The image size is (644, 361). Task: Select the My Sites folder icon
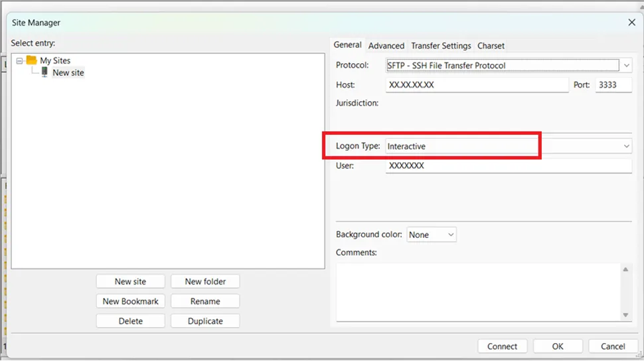pyautogui.click(x=32, y=60)
